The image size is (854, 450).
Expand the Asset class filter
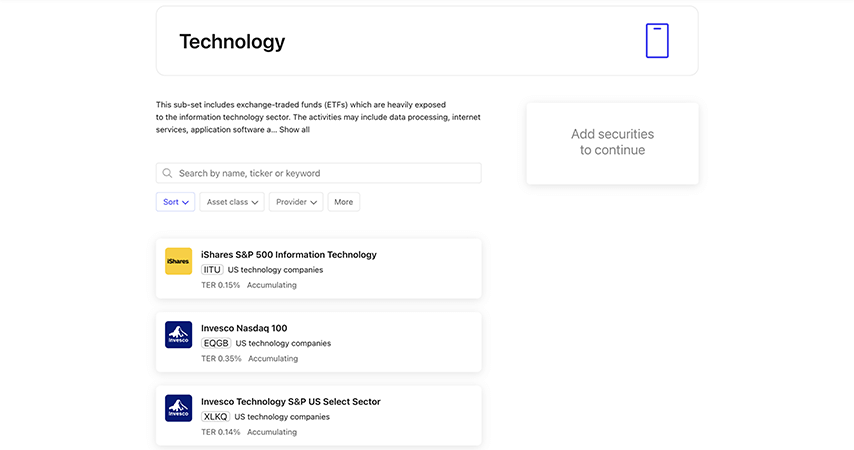(232, 202)
